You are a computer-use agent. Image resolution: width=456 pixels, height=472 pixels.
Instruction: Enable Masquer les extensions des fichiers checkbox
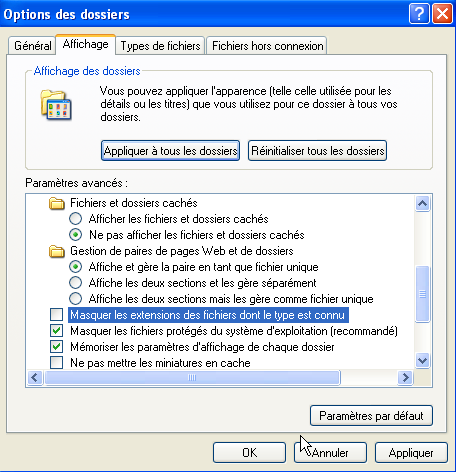(x=56, y=314)
